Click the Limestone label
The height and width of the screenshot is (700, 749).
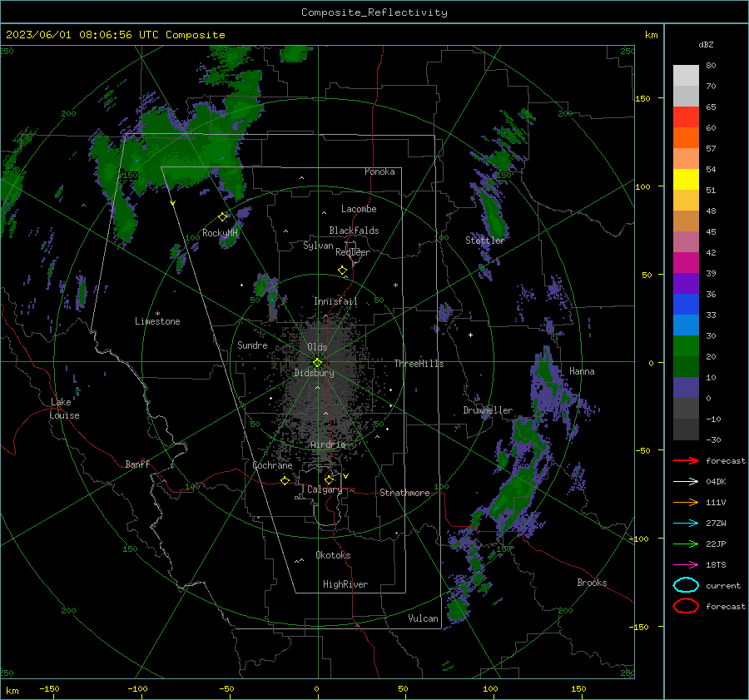click(157, 321)
